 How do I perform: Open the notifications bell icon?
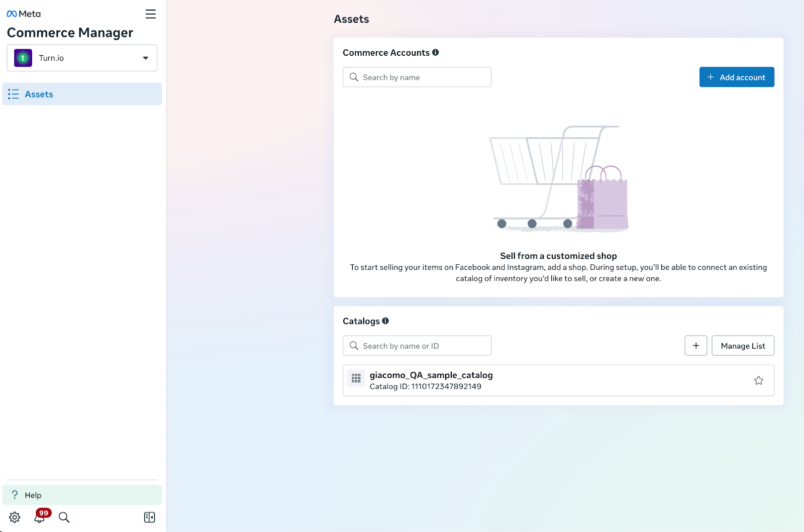coord(39,517)
